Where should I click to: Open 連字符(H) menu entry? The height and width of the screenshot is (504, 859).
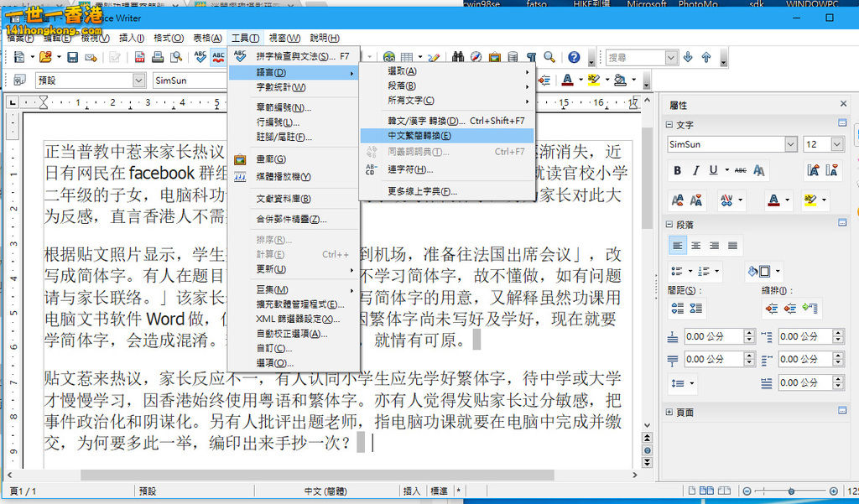(446, 169)
